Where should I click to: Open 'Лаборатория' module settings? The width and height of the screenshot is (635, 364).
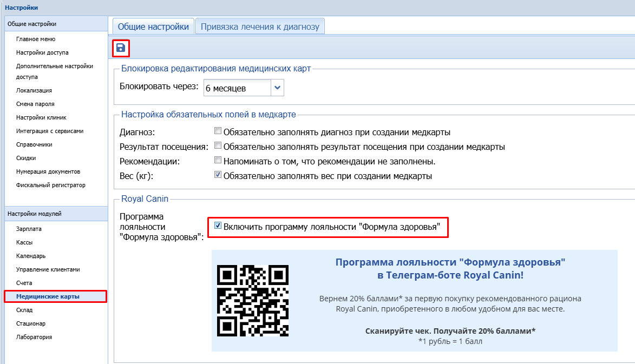point(34,337)
